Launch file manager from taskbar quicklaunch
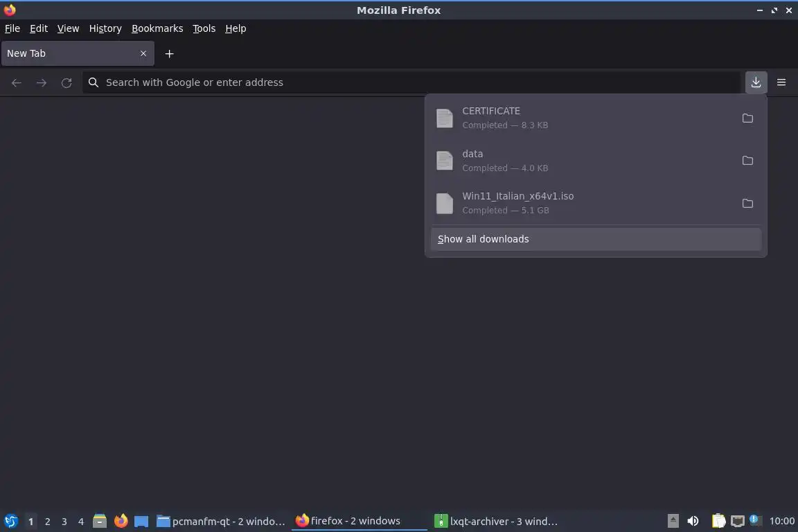 [x=100, y=521]
